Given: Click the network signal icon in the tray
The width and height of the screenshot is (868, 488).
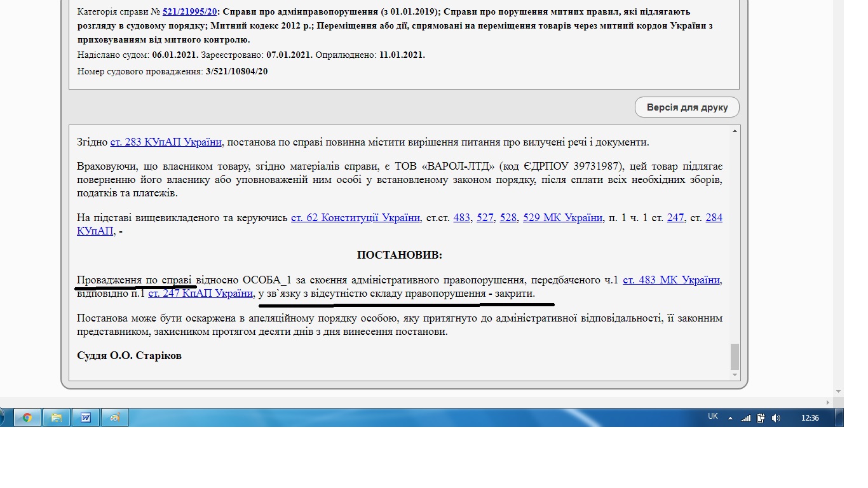Looking at the screenshot, I should click(746, 418).
